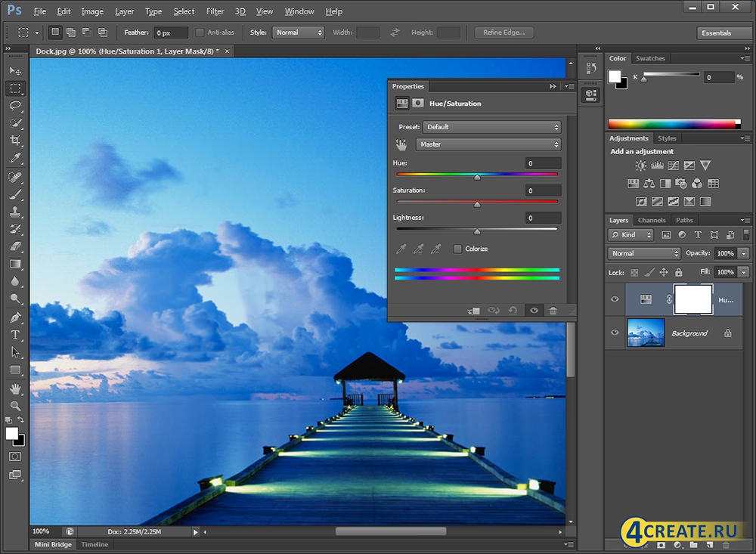This screenshot has height=554, width=756.
Task: Click Curves adjustment icon
Action: pos(673,166)
